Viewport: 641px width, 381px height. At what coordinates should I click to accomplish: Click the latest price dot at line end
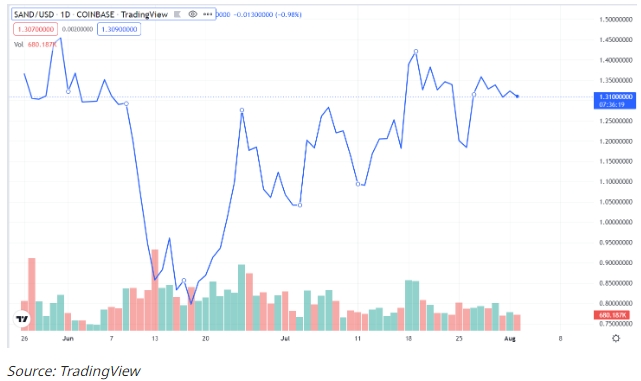coord(518,96)
